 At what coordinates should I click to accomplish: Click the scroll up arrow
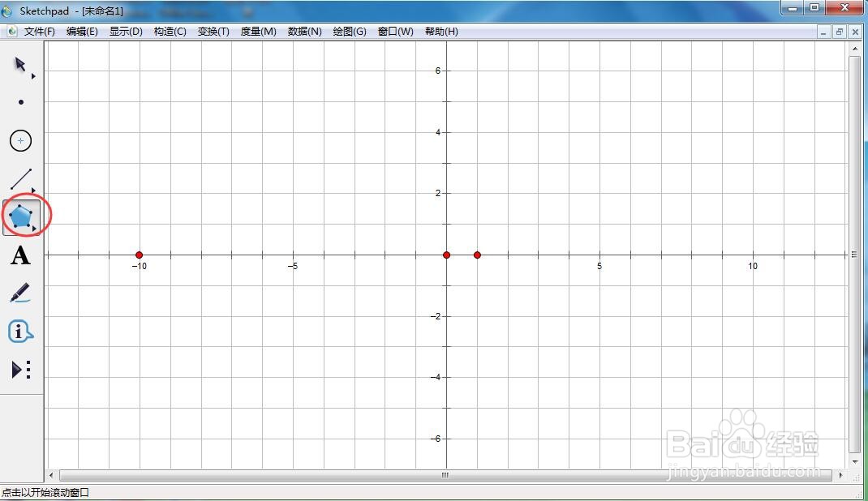854,49
